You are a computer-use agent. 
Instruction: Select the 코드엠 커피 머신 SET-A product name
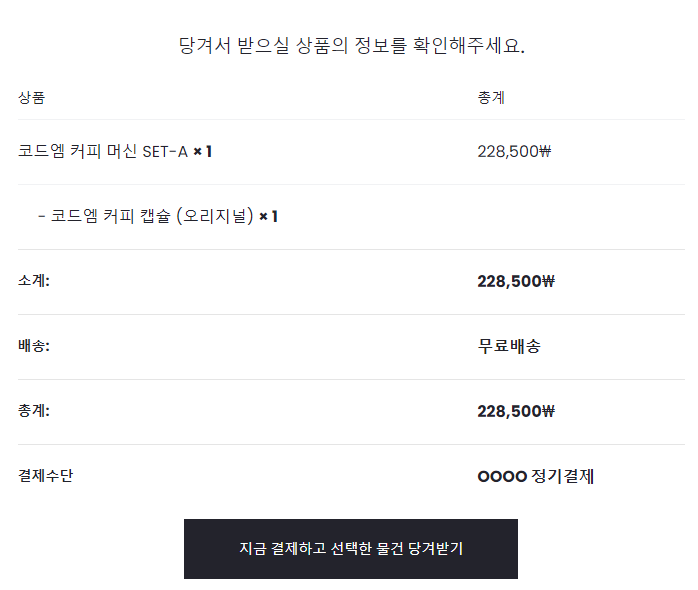(102, 152)
